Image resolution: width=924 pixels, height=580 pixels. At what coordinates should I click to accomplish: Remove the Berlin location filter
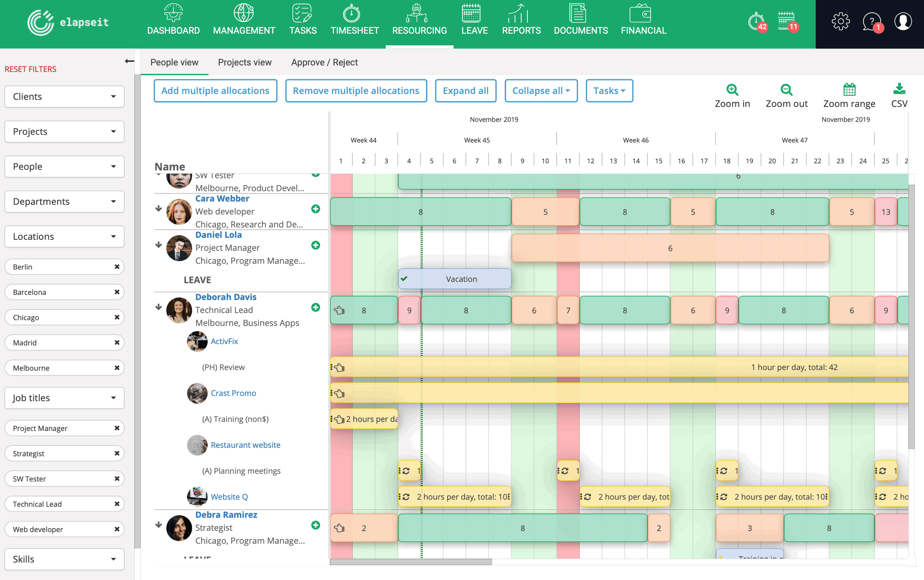tap(117, 266)
